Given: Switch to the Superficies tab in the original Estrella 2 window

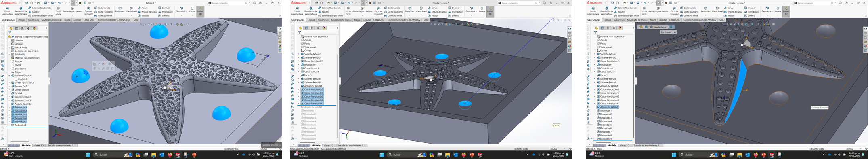Looking at the screenshot, I should pyautogui.click(x=33, y=20).
